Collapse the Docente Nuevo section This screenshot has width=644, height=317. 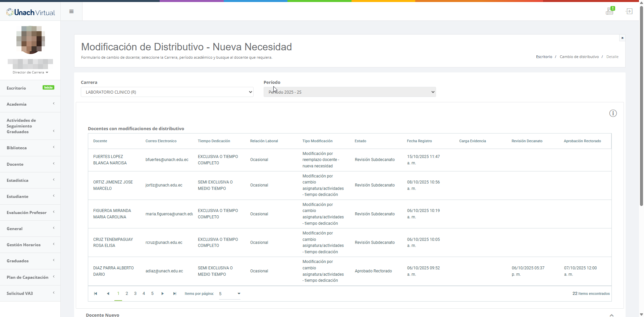[x=611, y=315]
